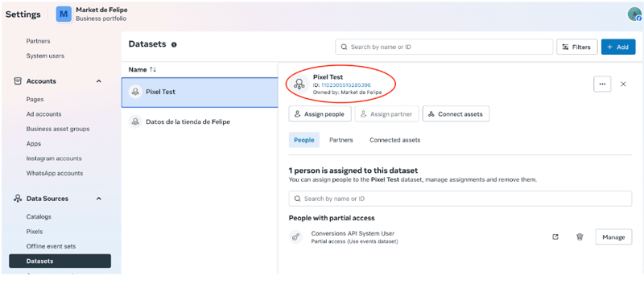Open Offline event sets in the sidebar
Screen dimensions: 644x292
pos(51,246)
